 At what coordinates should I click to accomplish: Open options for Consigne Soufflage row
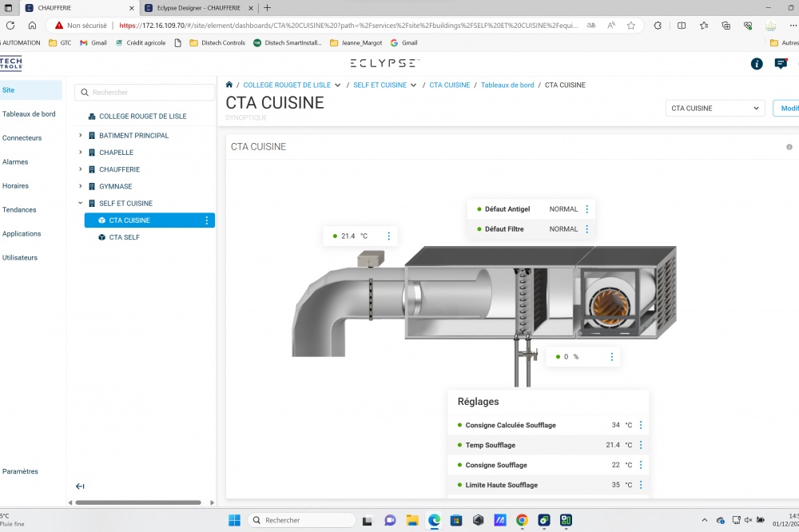[641, 465]
